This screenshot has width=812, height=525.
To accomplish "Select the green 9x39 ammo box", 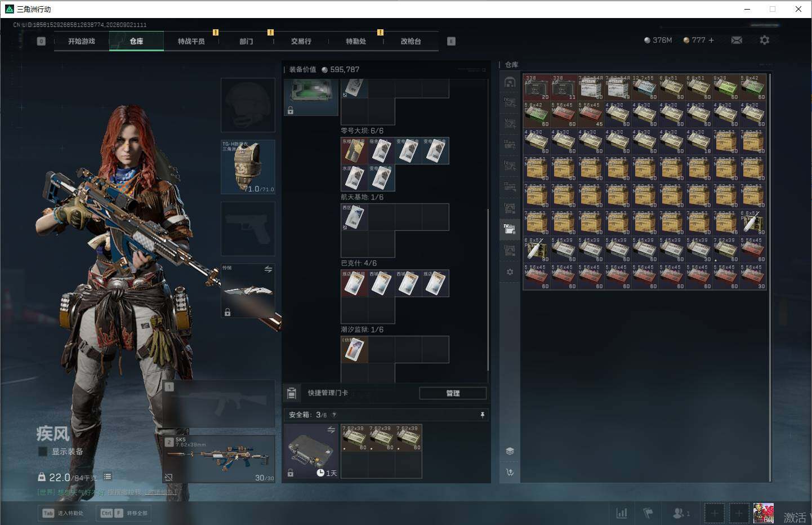I will coord(726,87).
